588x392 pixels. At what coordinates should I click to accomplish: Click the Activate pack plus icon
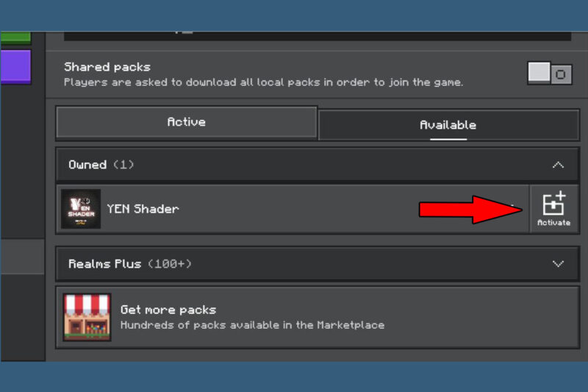tap(554, 203)
